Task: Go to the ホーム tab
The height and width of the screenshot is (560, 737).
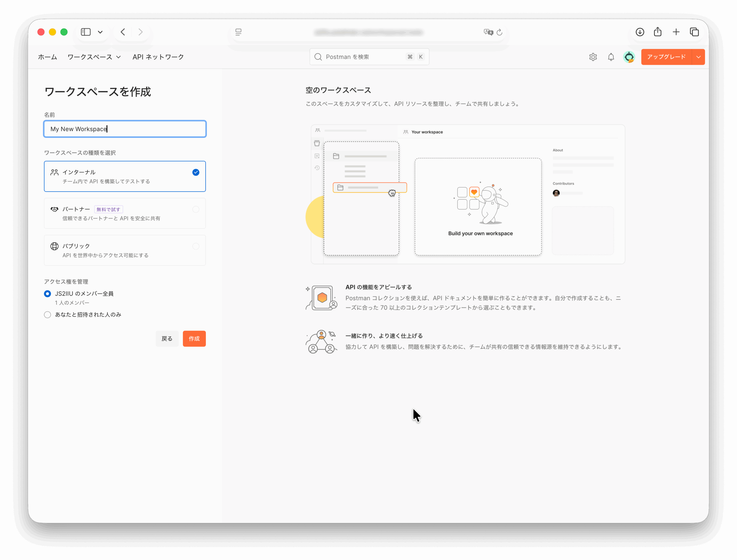Action: point(47,57)
